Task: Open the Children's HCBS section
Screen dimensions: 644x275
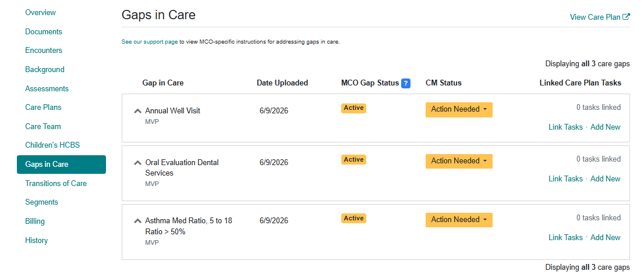Action: click(52, 145)
